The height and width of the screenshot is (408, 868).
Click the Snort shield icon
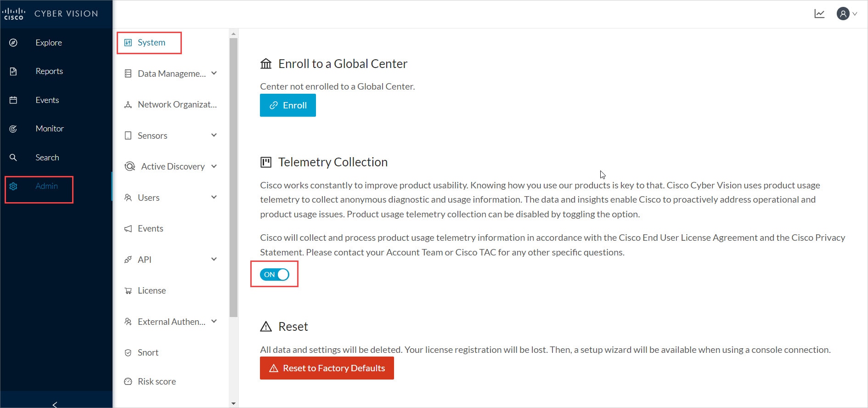[128, 353]
